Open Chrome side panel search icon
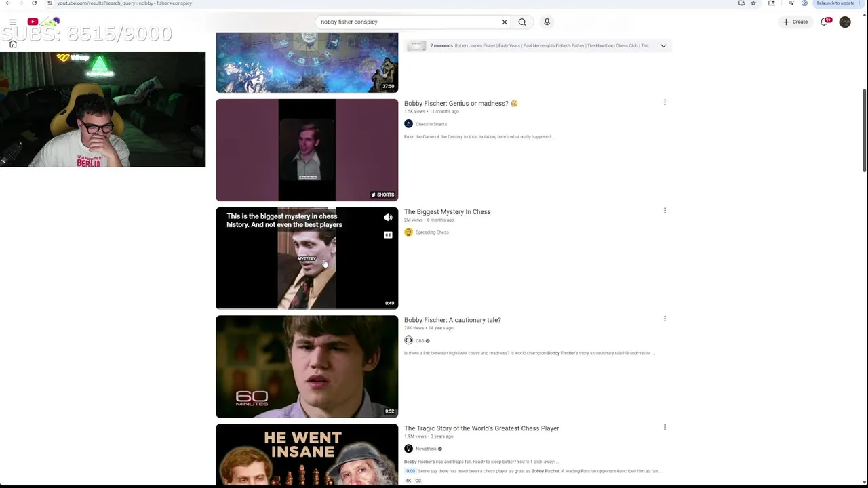868x488 pixels. click(x=772, y=3)
